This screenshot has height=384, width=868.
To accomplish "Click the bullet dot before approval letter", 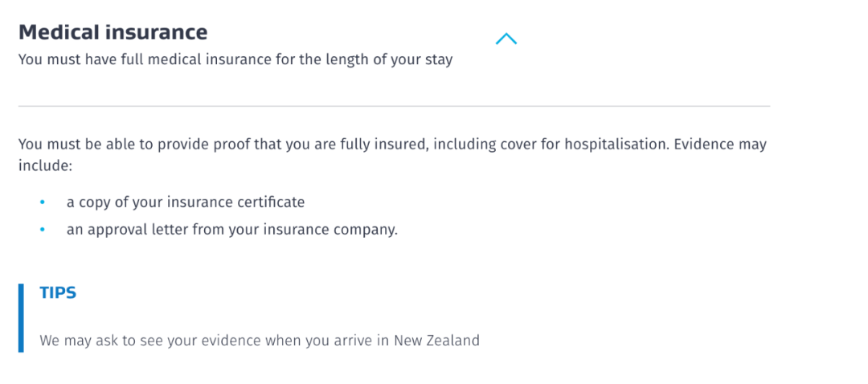I will click(x=43, y=230).
